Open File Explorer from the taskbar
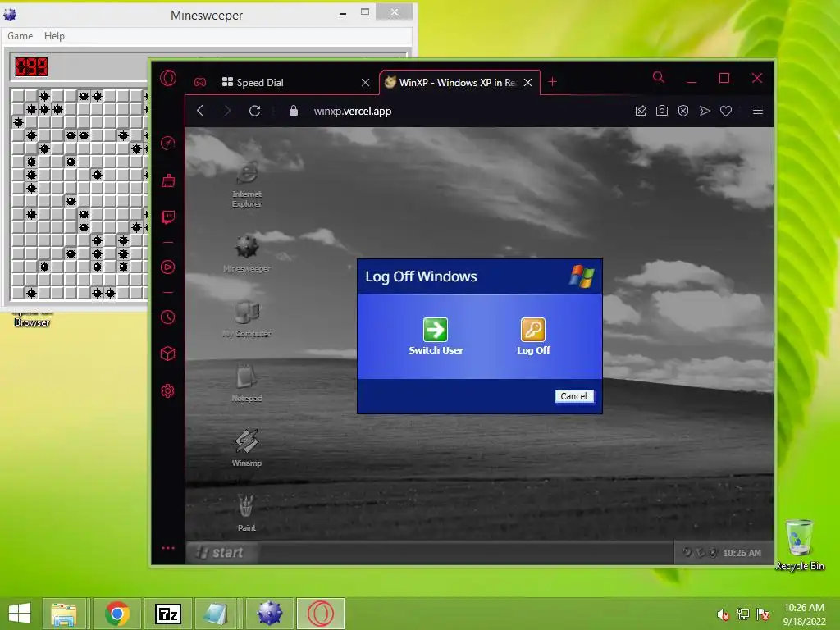The width and height of the screenshot is (840, 630). point(64,614)
